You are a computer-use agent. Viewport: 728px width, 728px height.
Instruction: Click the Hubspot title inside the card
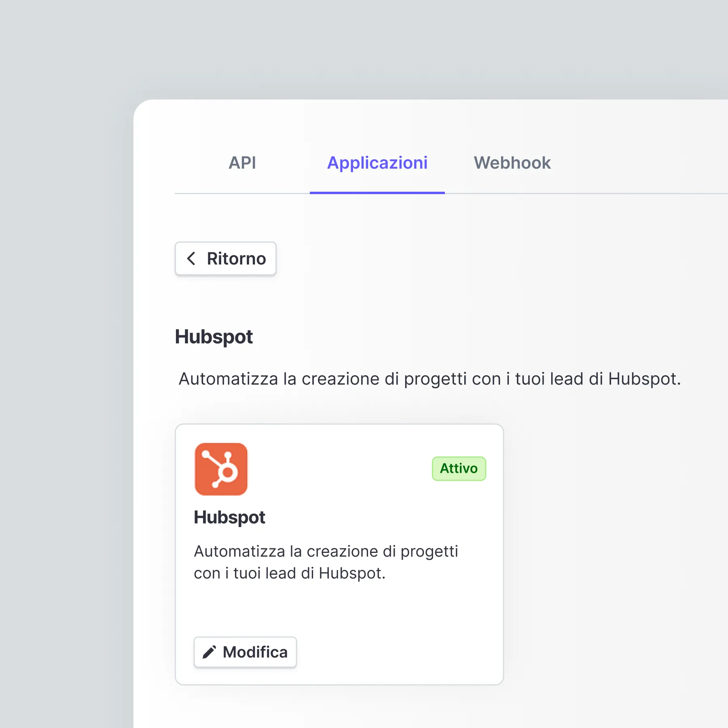click(229, 517)
